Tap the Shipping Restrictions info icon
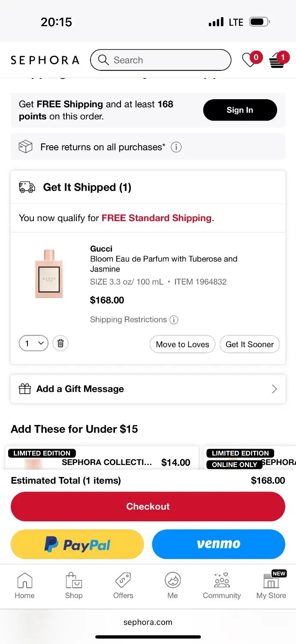 click(174, 320)
